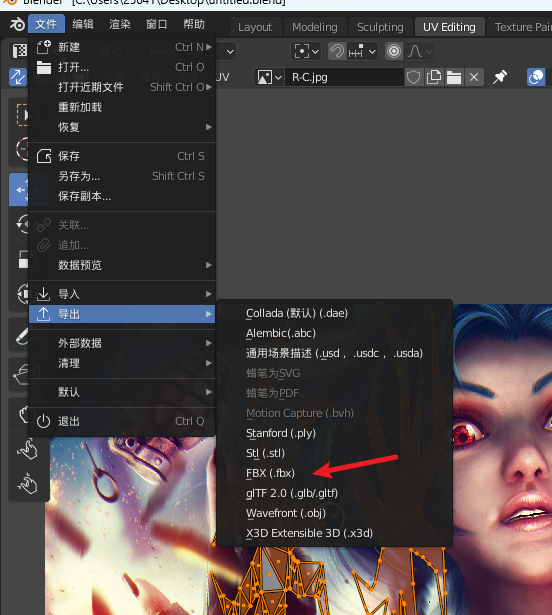Open the snap target dropdown
The height and width of the screenshot is (615, 552).
362,51
